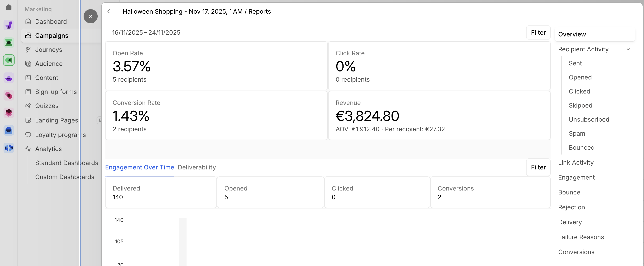Click the Sign-up forms icon

coord(28,92)
